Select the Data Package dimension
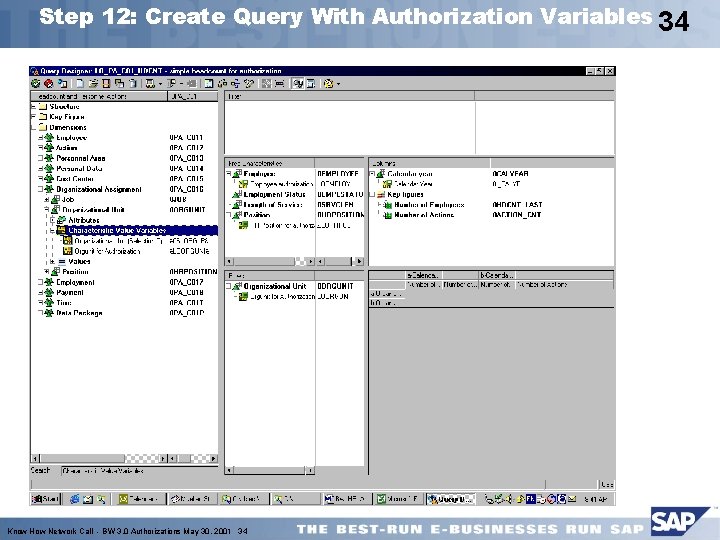Image resolution: width=720 pixels, height=540 pixels. [x=79, y=313]
